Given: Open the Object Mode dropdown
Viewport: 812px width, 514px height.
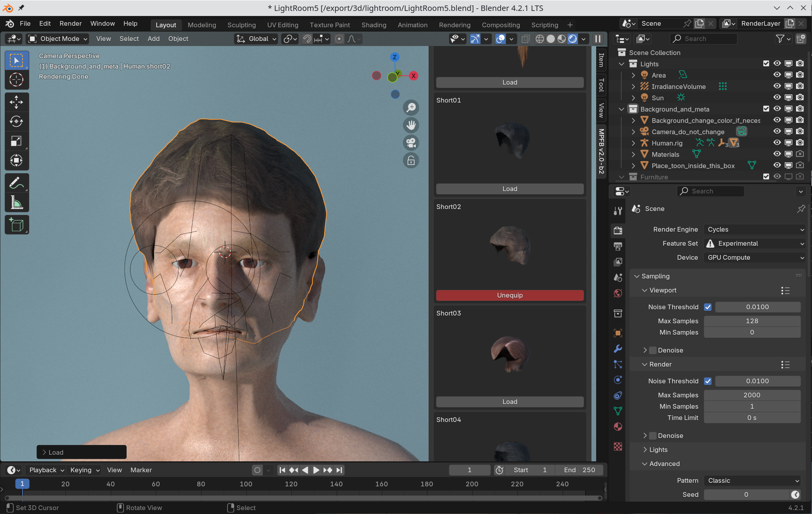Looking at the screenshot, I should [x=58, y=39].
